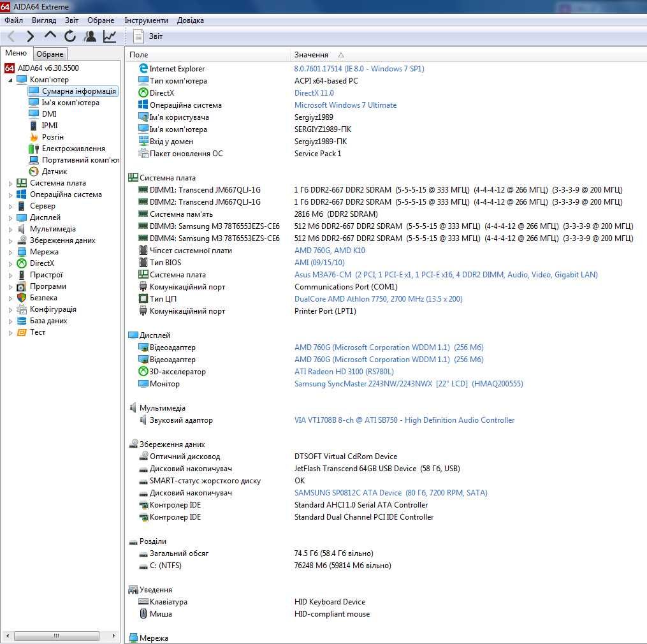This screenshot has width=647, height=644.
Task: Collapse the Комп'ютер tree node
Action: (x=10, y=80)
